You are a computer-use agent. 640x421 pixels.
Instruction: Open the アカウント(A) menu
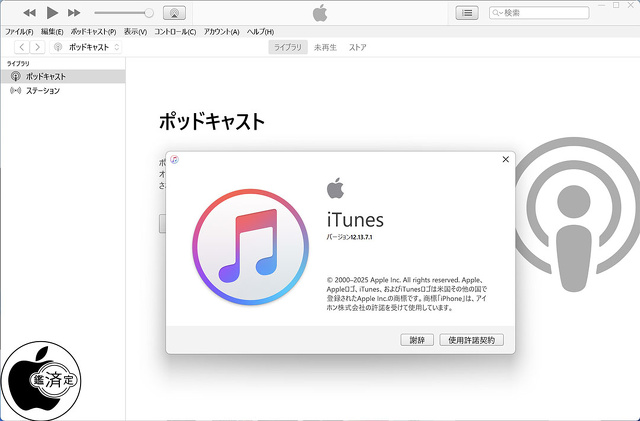pos(221,32)
